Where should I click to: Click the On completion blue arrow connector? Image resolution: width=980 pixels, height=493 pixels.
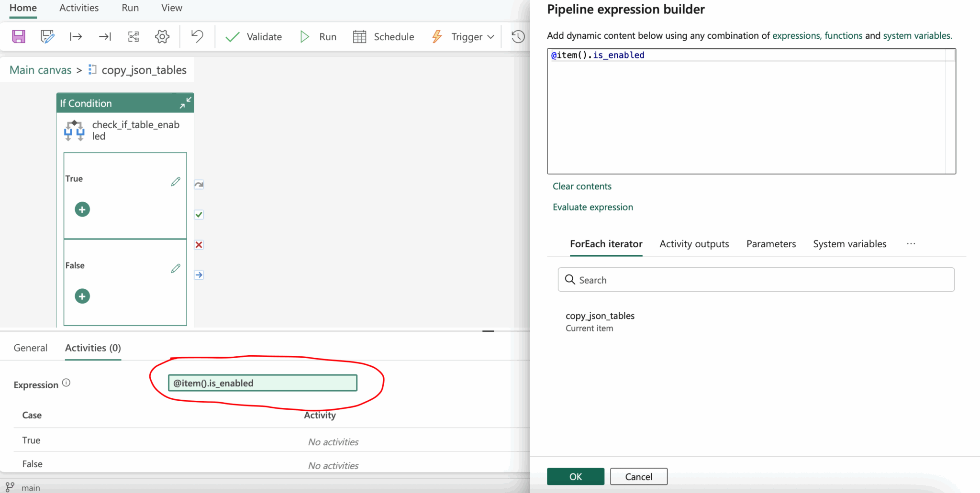point(199,275)
